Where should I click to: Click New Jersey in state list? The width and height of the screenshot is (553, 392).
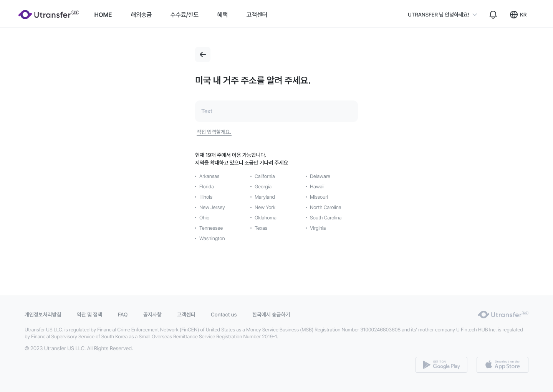click(212, 208)
